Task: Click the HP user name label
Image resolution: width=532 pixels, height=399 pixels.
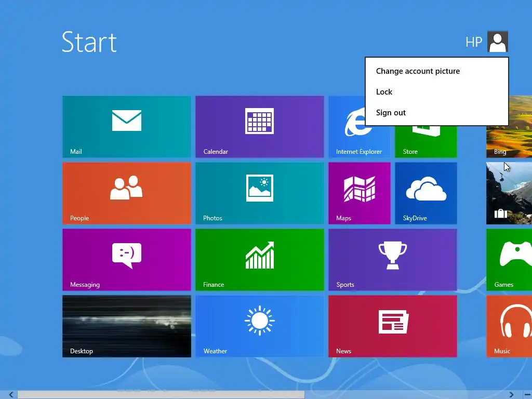Action: [474, 42]
